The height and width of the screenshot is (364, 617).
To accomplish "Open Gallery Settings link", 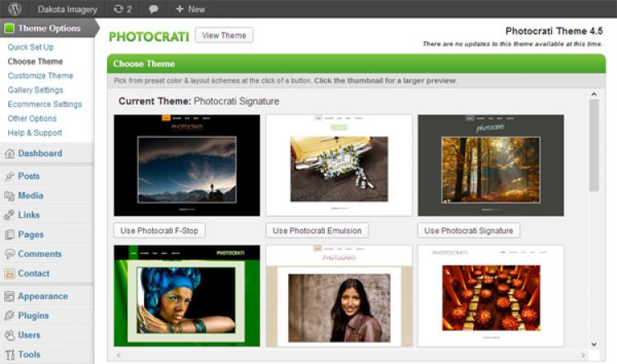I will point(35,90).
